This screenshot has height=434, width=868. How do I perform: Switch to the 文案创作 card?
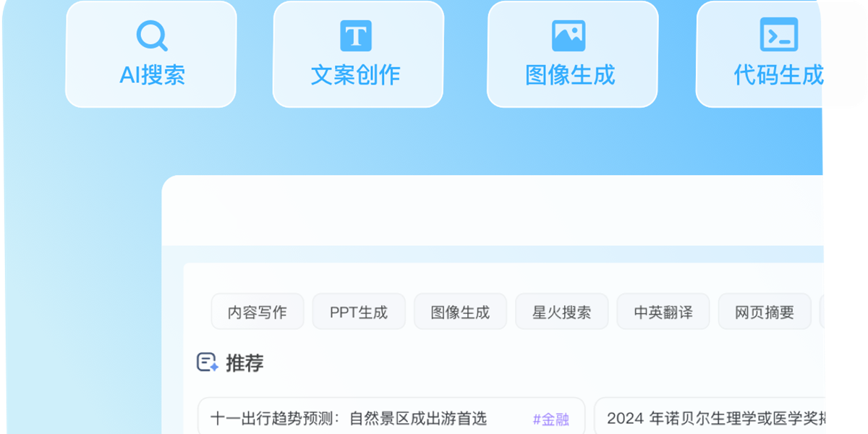[x=356, y=54]
